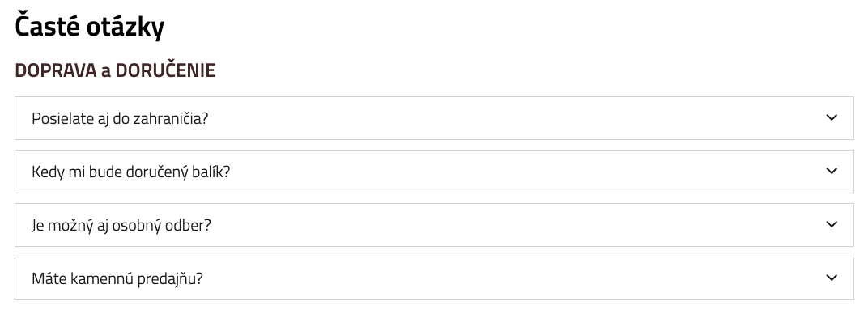The width and height of the screenshot is (868, 310).
Task: Click the chevron beside 'Máte kamennú predajňu?'
Action: pos(832,278)
